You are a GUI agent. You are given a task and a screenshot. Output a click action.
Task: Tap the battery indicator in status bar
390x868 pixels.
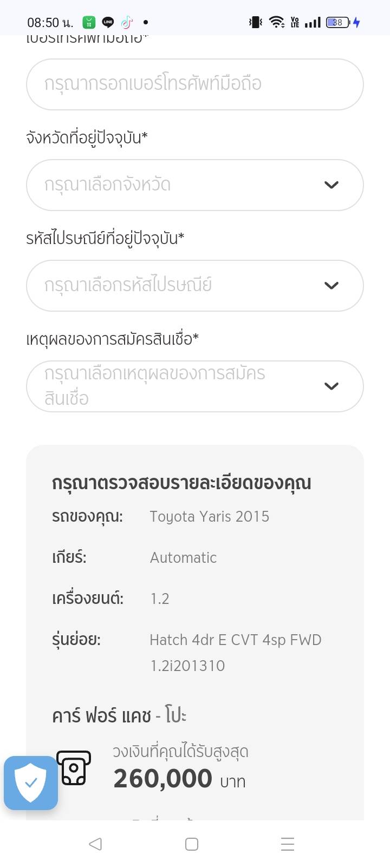pos(338,22)
